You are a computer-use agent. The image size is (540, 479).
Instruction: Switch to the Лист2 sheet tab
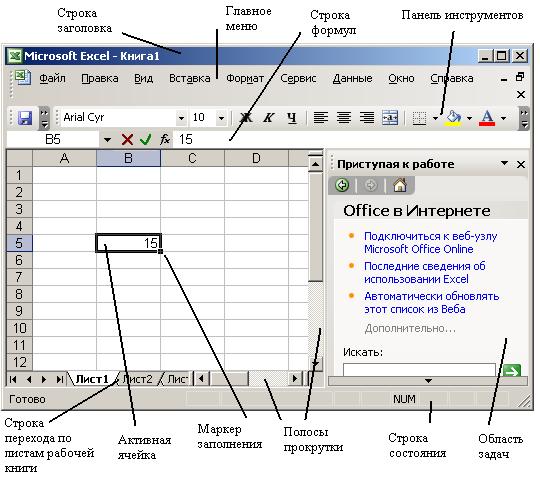[138, 379]
